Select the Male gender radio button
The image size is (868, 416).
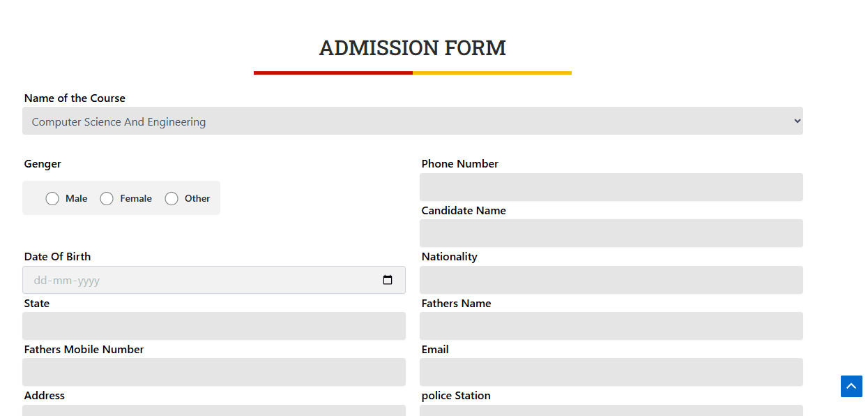pos(52,199)
